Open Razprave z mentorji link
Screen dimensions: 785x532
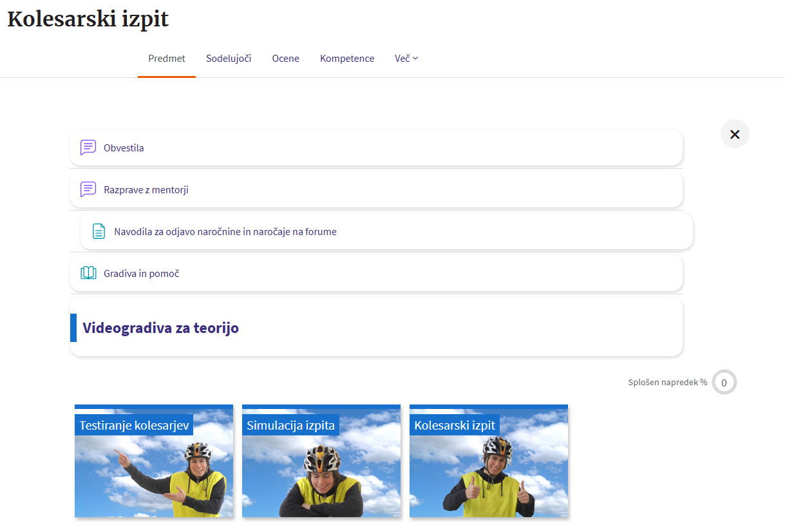pos(146,190)
